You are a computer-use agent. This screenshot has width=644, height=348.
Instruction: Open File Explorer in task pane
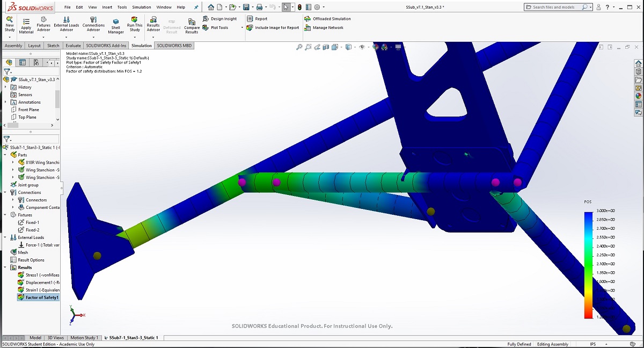pyautogui.click(x=638, y=79)
